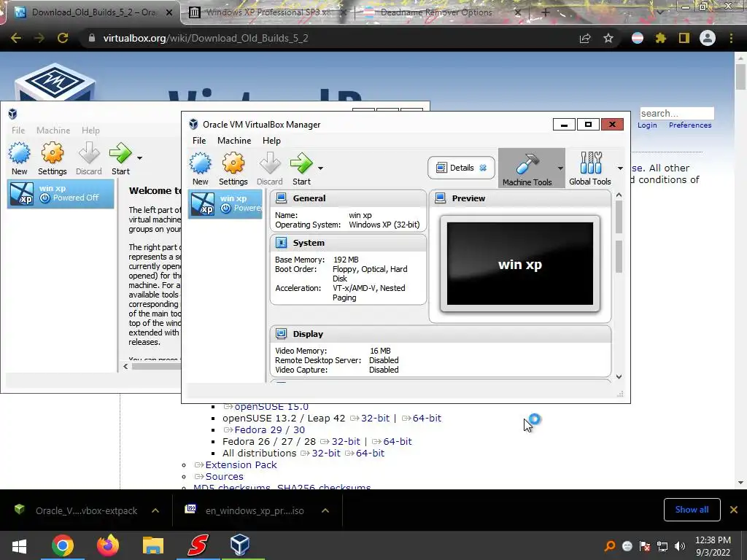Click the Display section header
This screenshot has width=747, height=560.
(x=441, y=334)
